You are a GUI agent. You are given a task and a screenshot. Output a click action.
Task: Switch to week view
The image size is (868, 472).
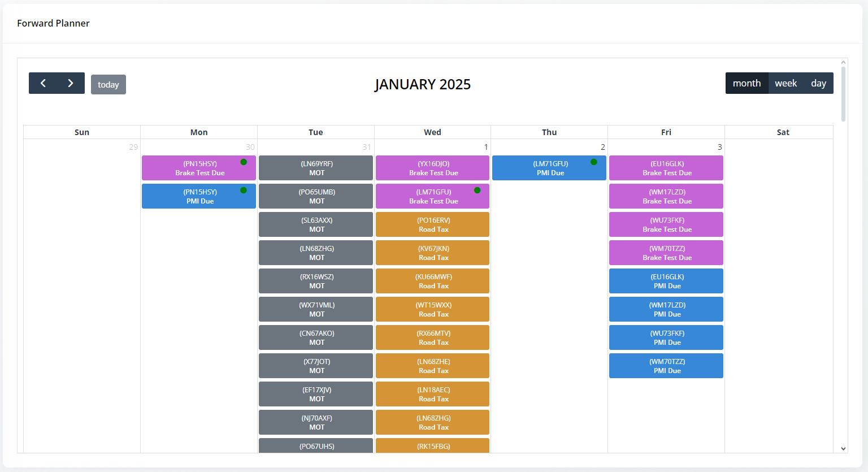(x=785, y=83)
